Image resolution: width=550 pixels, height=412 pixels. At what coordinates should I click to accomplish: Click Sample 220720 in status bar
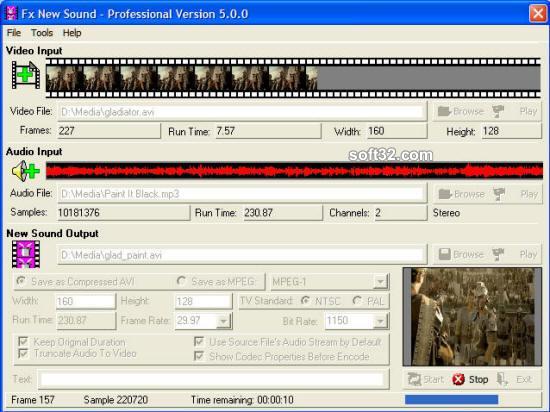point(115,400)
